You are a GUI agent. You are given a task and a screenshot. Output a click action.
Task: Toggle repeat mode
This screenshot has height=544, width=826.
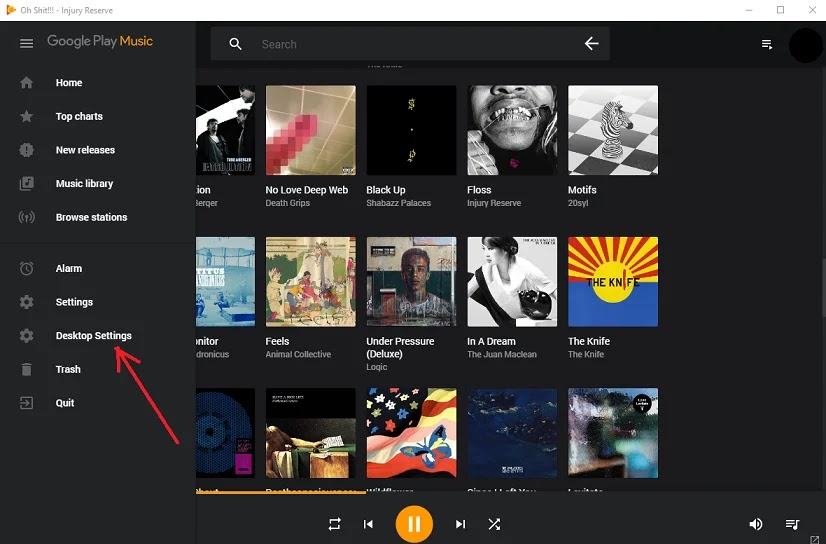(335, 524)
